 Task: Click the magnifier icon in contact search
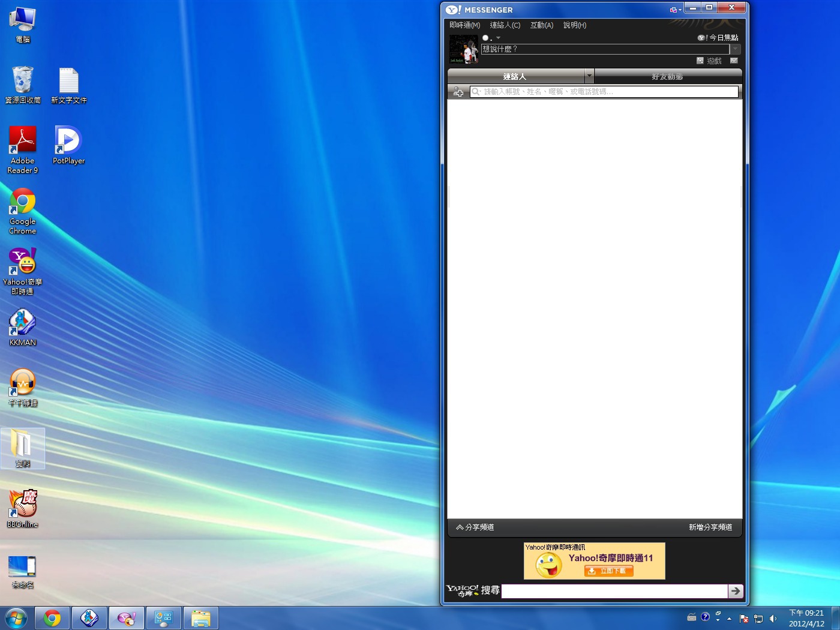point(476,92)
